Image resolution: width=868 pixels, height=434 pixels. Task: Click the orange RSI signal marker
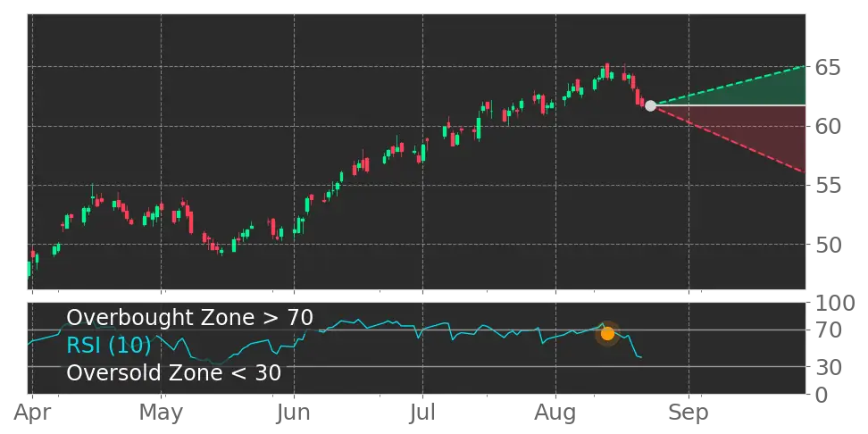(607, 334)
